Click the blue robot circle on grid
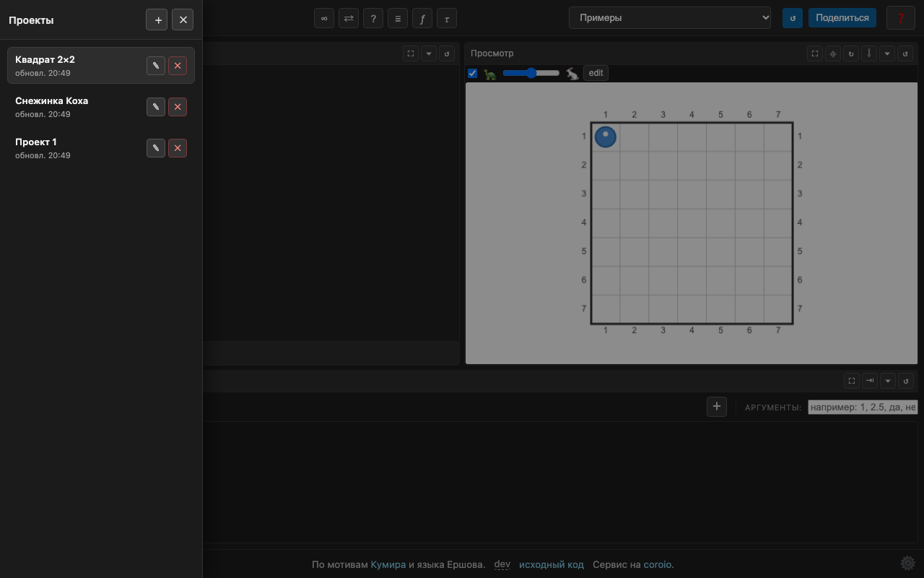Screen dimensions: 924x578 [606, 137]
